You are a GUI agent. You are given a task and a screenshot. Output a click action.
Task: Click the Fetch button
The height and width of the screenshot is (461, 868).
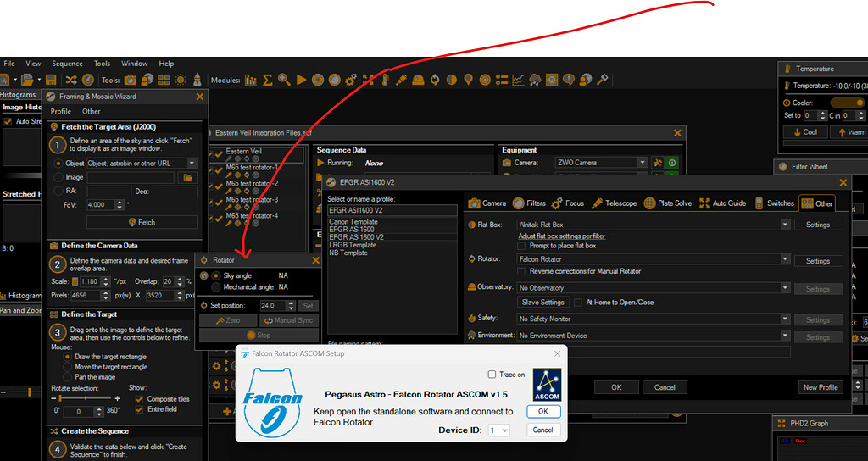click(142, 223)
